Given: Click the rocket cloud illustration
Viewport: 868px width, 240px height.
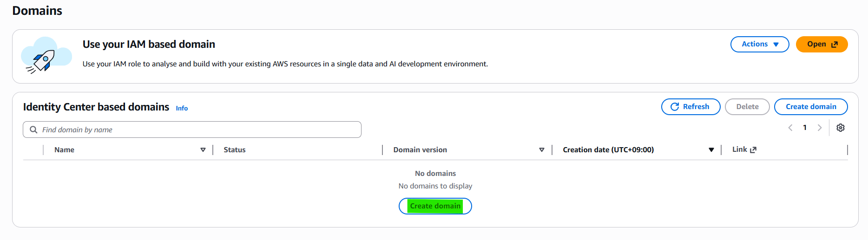Looking at the screenshot, I should (46, 56).
